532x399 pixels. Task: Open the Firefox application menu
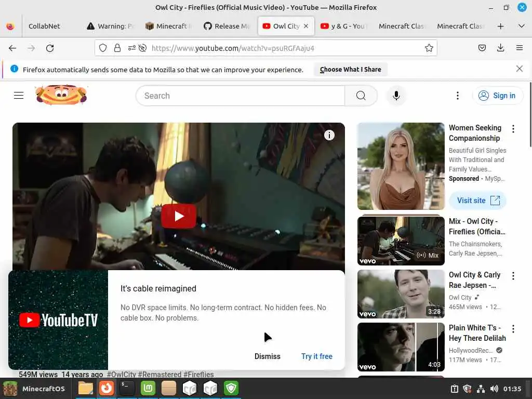519,48
